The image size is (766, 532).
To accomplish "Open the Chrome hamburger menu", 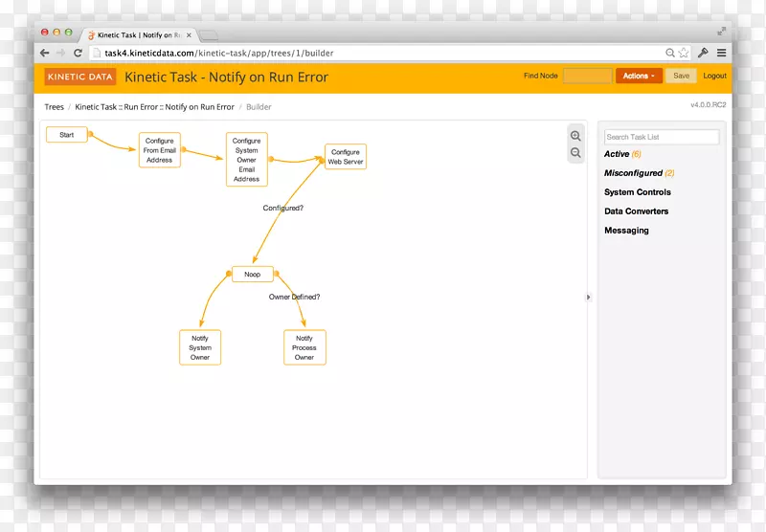I will tap(721, 53).
